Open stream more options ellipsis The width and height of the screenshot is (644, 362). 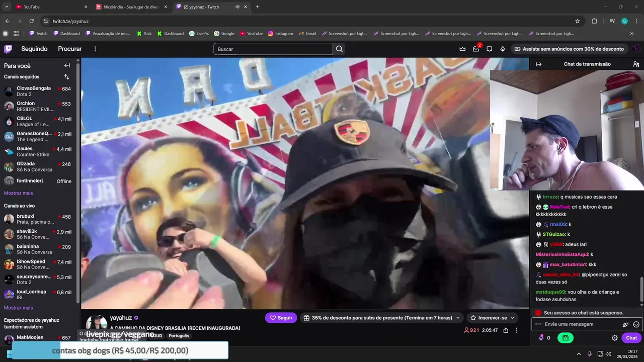pos(516,330)
